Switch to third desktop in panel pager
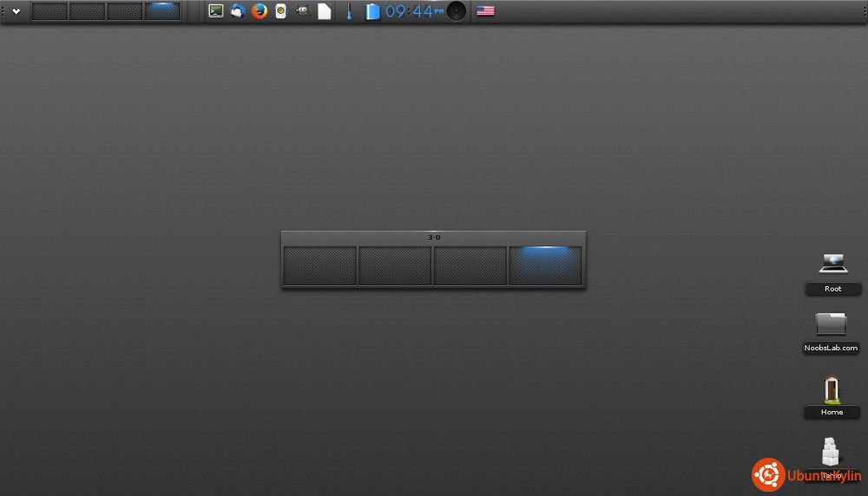The height and width of the screenshot is (496, 868). pos(124,11)
